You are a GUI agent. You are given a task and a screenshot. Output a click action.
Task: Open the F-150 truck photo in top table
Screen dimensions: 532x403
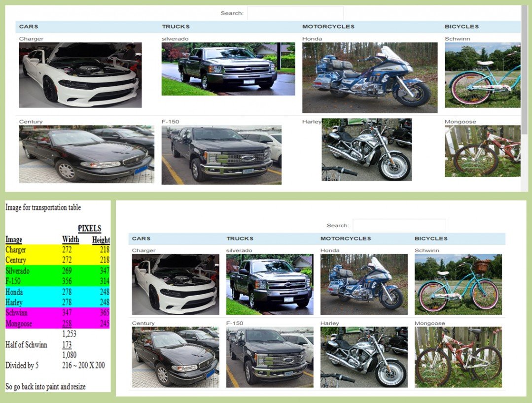pos(221,155)
